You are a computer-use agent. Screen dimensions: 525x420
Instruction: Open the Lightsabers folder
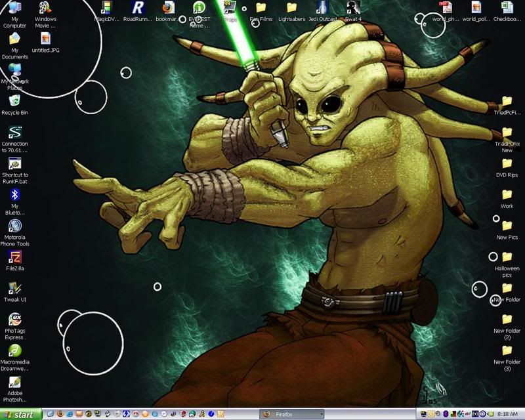click(291, 9)
